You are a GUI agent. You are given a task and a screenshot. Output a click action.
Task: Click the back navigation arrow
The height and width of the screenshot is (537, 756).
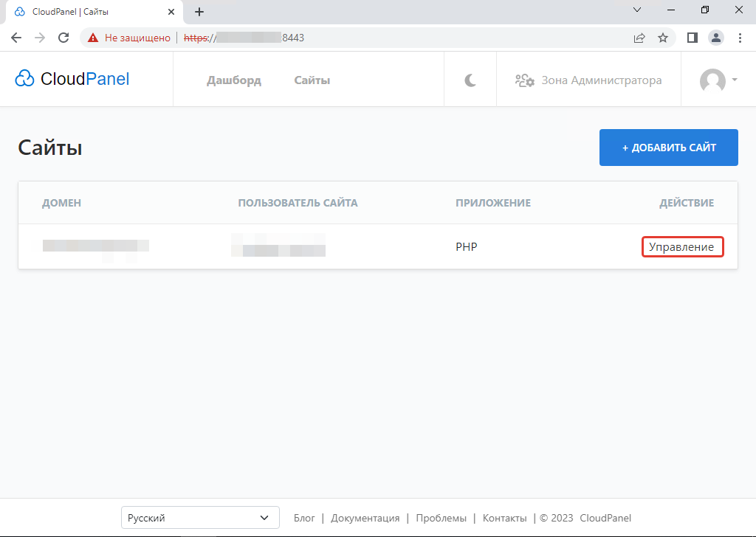click(16, 37)
